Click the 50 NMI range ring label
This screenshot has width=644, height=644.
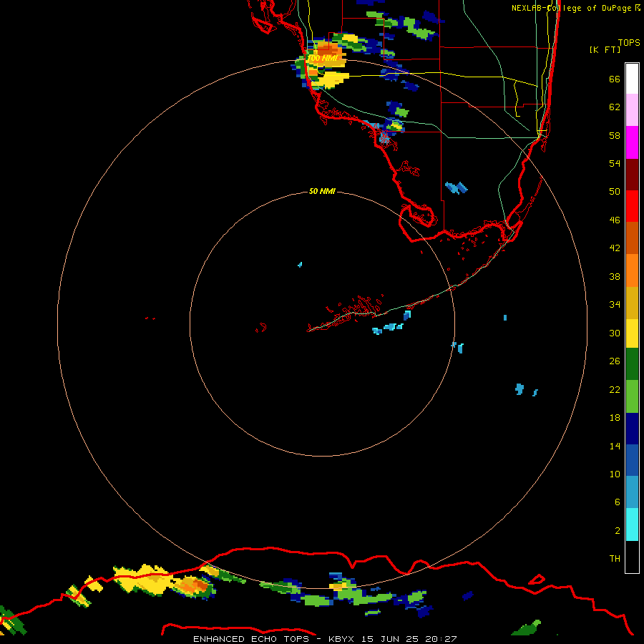coord(322,191)
